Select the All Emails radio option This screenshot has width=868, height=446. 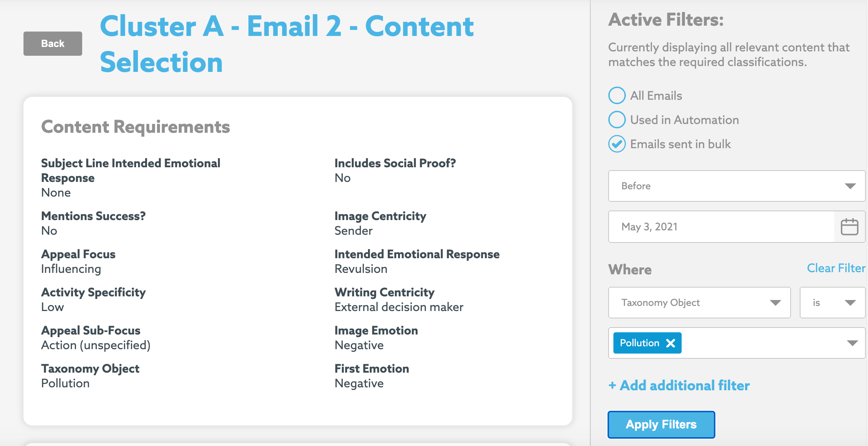click(617, 96)
